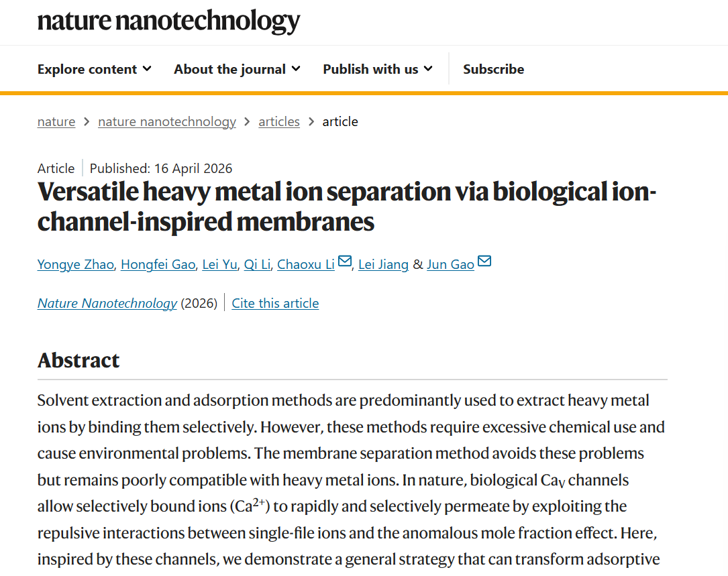Click the nature nanotechnology logo
This screenshot has height=576, width=728.
point(168,21)
